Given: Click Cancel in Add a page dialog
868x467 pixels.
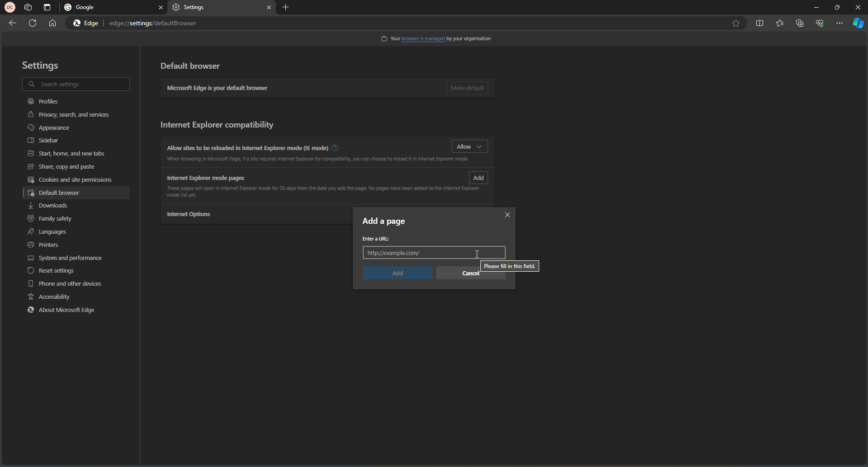Looking at the screenshot, I should point(470,273).
